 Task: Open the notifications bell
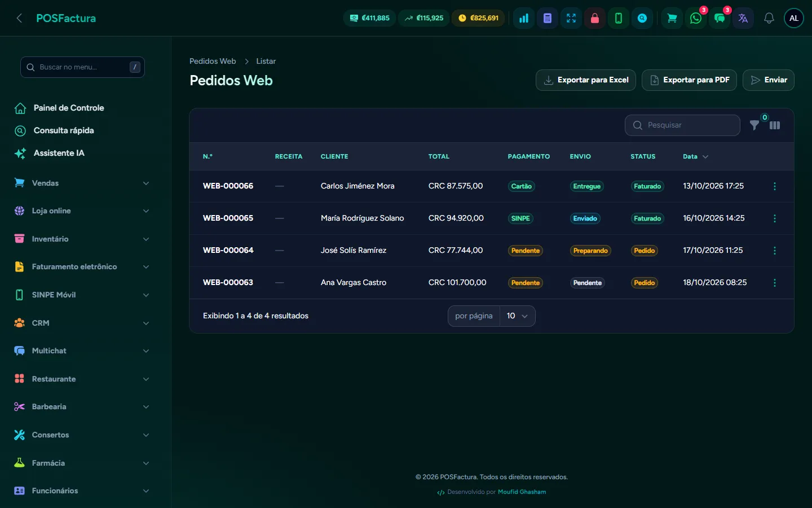pos(769,18)
